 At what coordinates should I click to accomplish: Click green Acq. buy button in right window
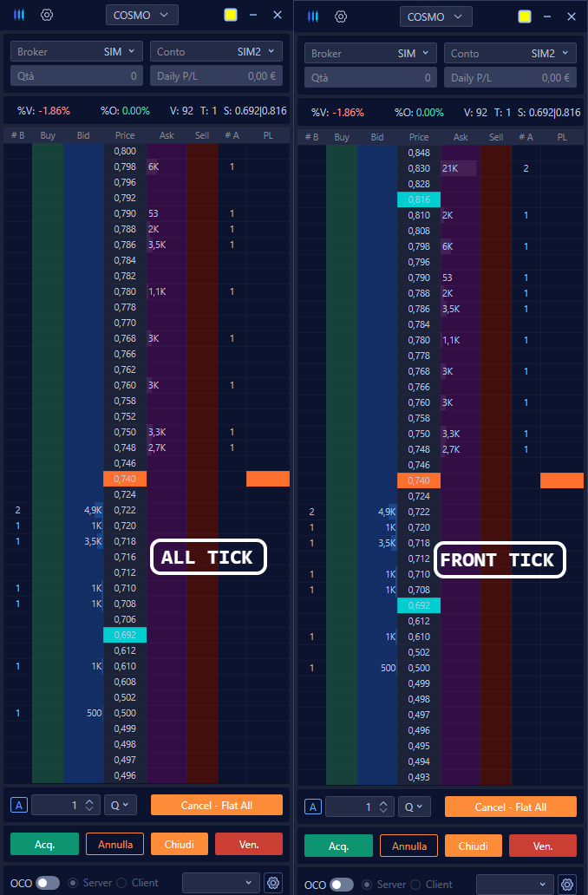click(338, 846)
